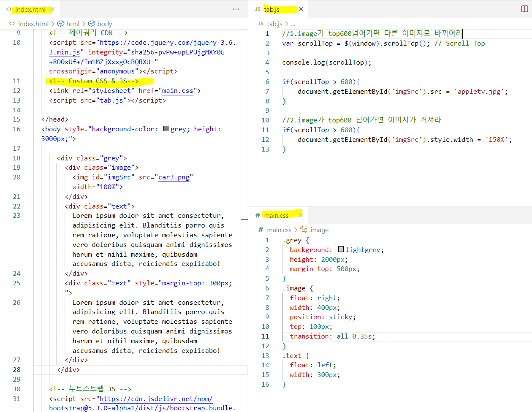This screenshot has width=532, height=412.
Task: Click the '부트스트랩 JS' comment line
Action: point(90,389)
